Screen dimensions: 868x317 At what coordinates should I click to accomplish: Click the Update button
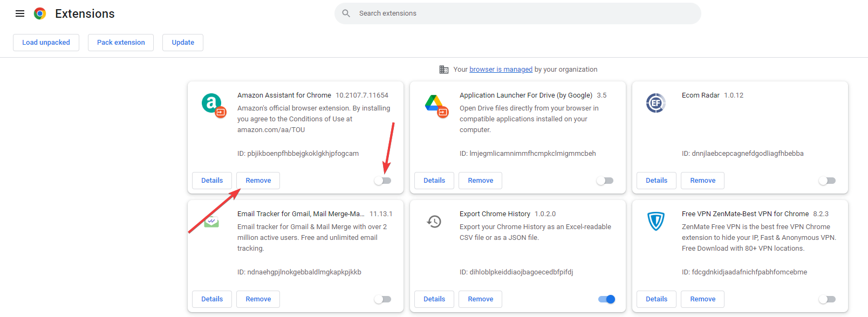tap(183, 43)
